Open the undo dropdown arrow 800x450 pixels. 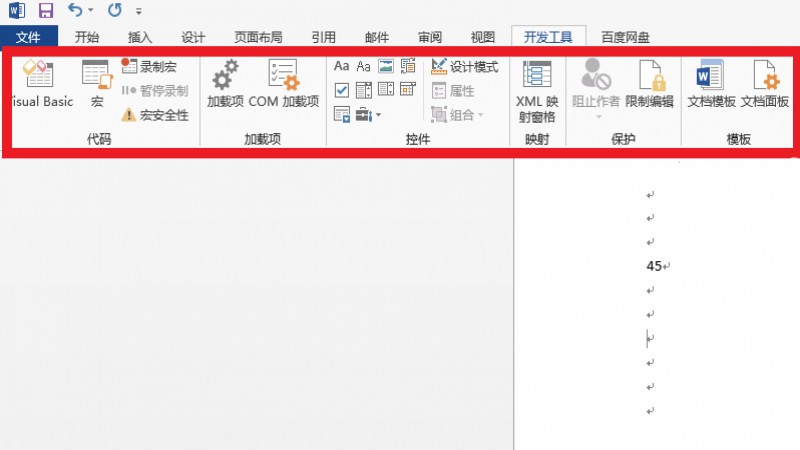click(91, 11)
